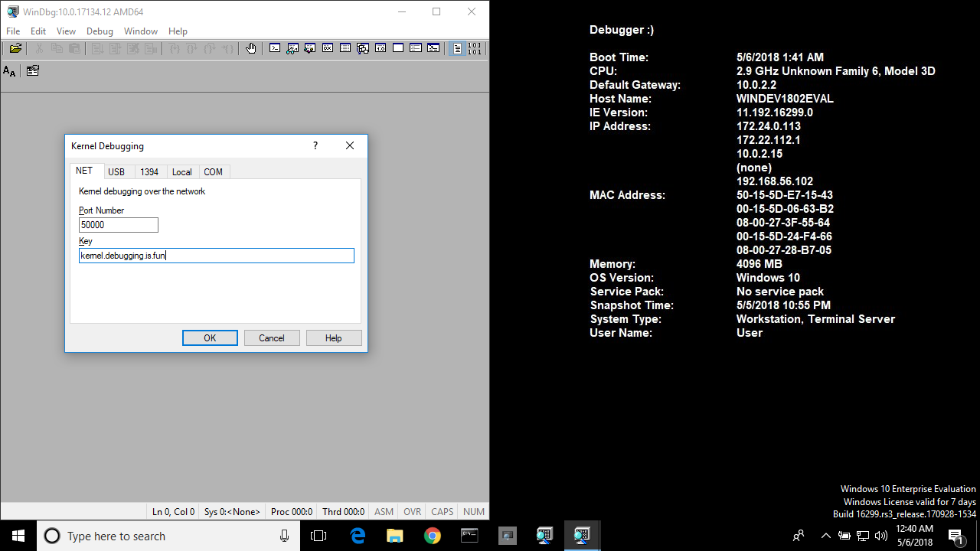980x551 pixels.
Task: Launch Google Chrome from the taskbar
Action: click(433, 536)
